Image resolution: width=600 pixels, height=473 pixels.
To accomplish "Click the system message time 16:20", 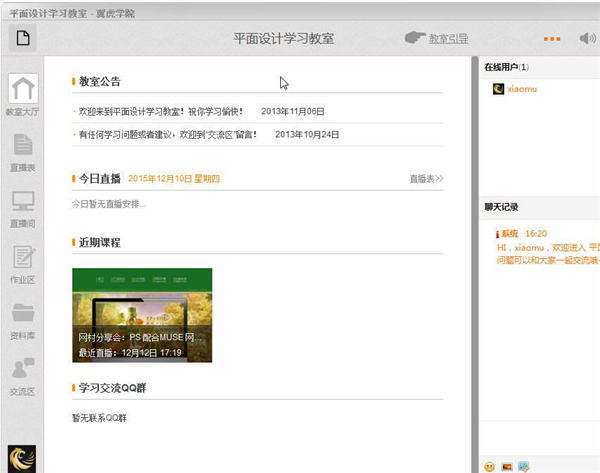I will point(536,234).
